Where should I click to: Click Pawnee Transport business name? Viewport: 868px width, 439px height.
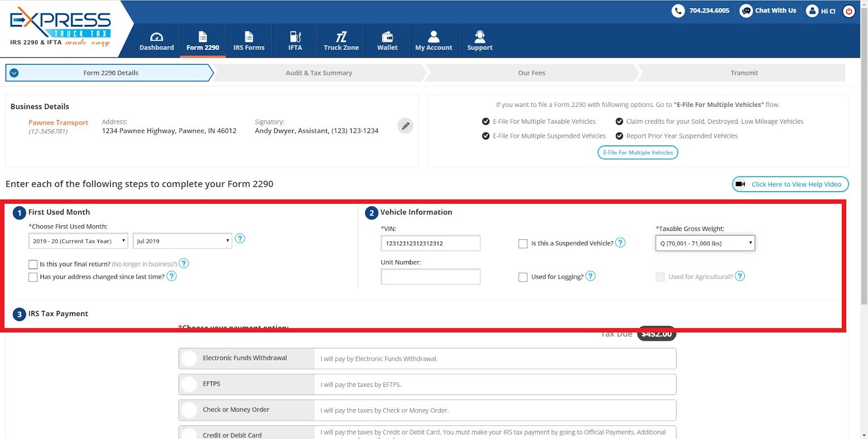pyautogui.click(x=58, y=123)
